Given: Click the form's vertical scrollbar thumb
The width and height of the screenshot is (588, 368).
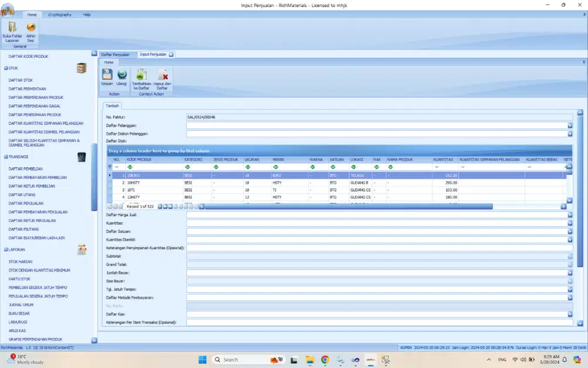Looking at the screenshot, I should pos(580,191).
